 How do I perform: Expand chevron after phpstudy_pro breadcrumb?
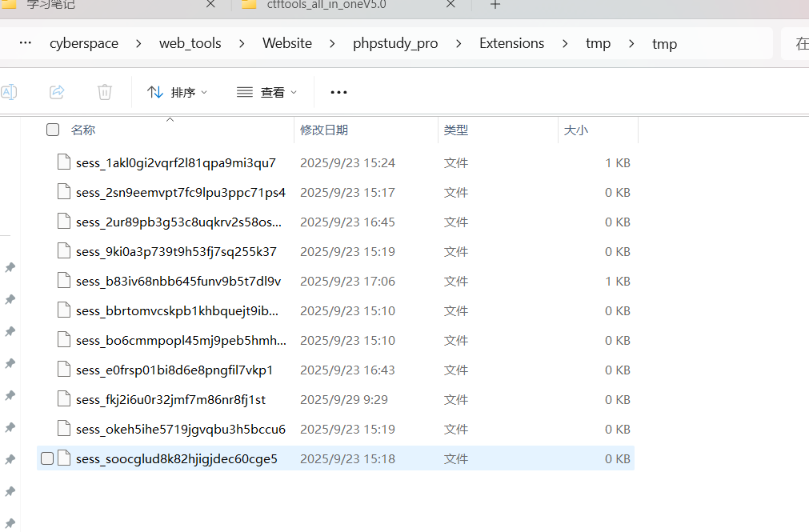click(x=459, y=44)
